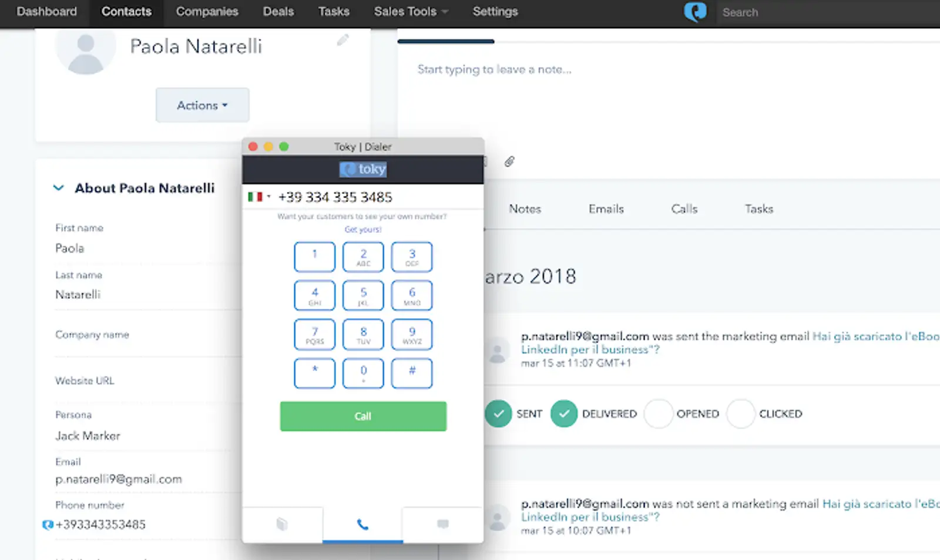Tap the 8 TUV key on the dialer keypad
The image size is (940, 560).
coord(363,335)
